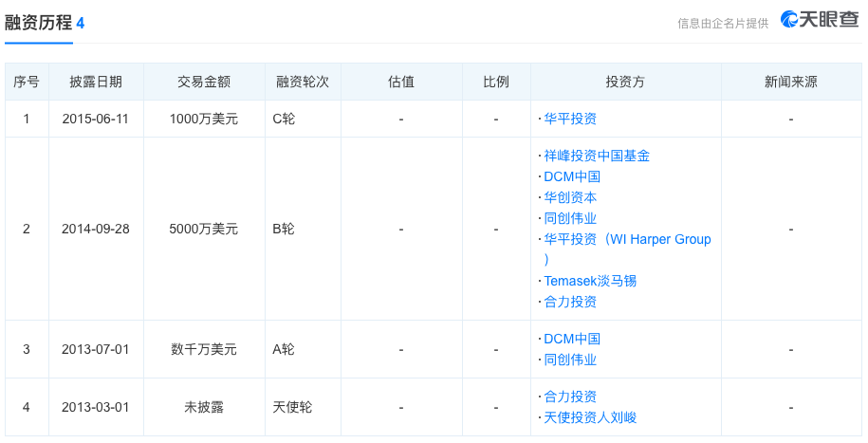The image size is (868, 443).
Task: Click the 披露日期 column header
Action: [96, 82]
